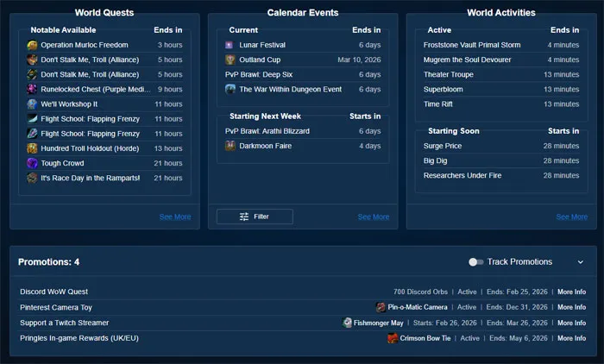
Task: Select Researchers Under Fire activity
Action: coord(462,175)
